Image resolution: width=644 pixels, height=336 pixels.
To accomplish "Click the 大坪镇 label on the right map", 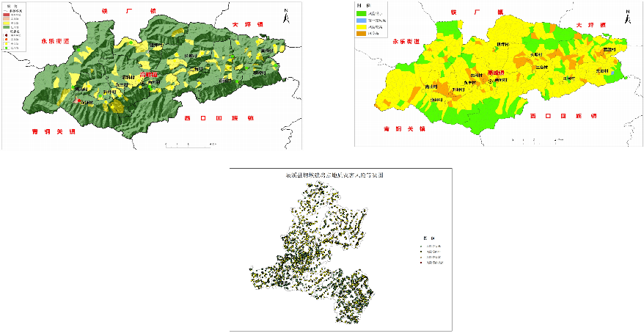I will 590,25.
